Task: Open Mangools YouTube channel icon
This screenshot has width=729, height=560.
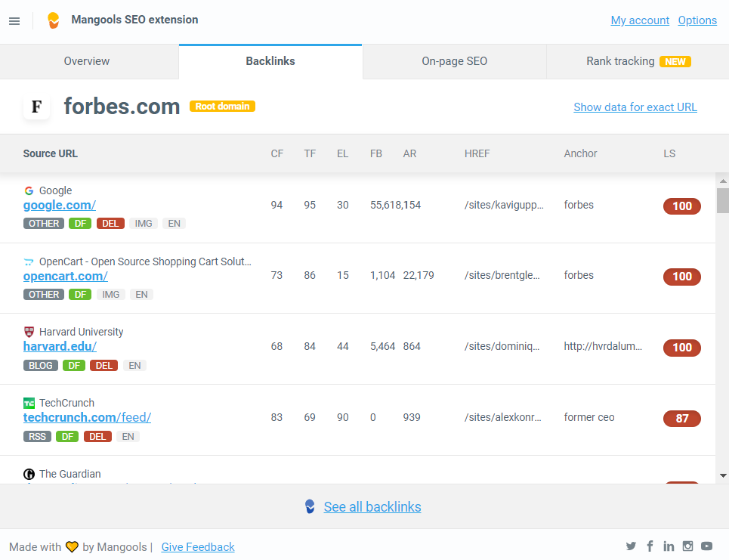Action: 706,546
